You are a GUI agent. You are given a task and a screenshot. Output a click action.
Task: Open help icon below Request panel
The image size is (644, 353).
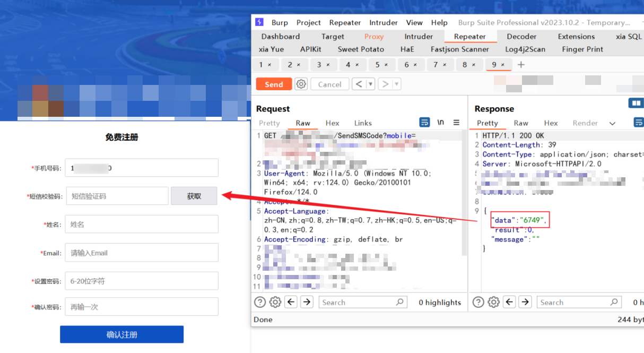259,302
